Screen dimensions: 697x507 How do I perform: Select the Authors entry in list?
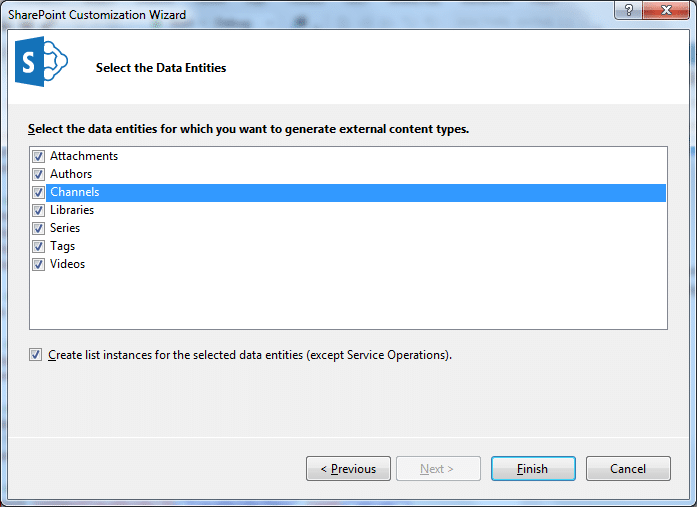pyautogui.click(x=71, y=175)
